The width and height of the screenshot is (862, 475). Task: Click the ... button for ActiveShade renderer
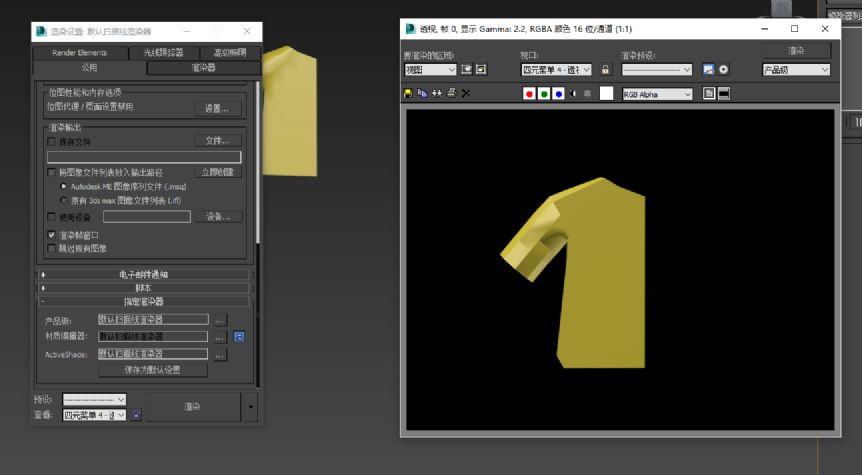click(220, 355)
